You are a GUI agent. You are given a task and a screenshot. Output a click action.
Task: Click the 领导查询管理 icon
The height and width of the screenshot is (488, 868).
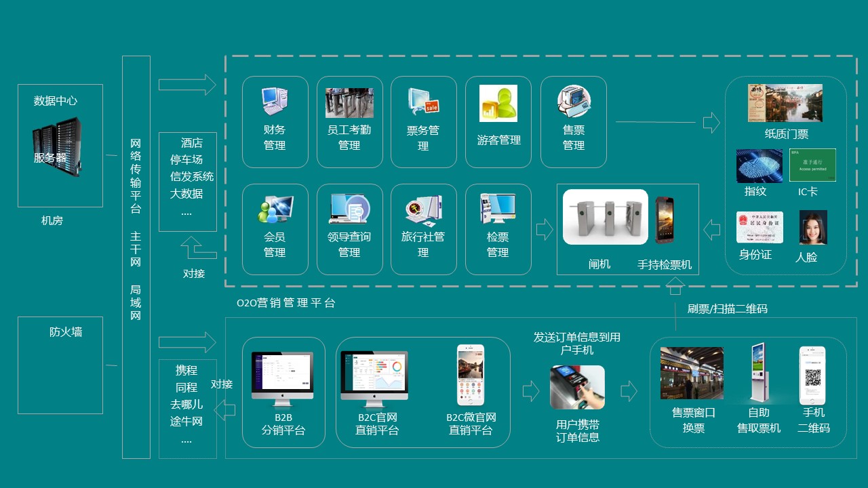349,209
